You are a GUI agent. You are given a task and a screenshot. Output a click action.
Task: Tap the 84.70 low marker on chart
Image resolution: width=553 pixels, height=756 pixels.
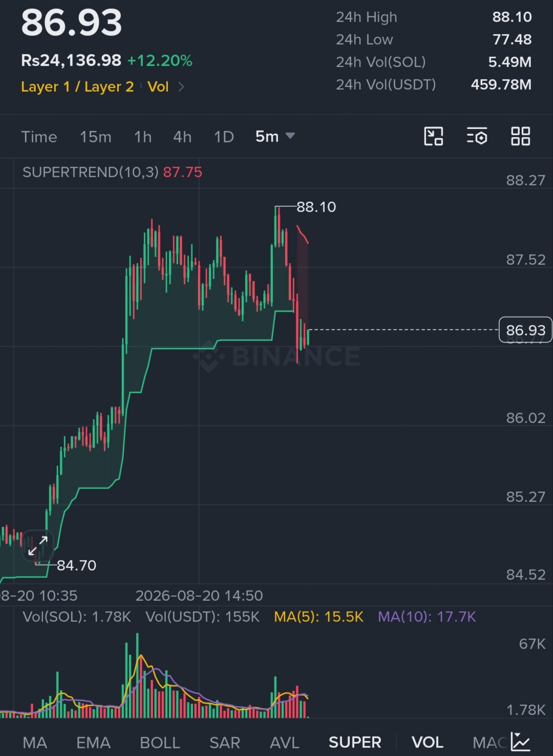pyautogui.click(x=76, y=565)
